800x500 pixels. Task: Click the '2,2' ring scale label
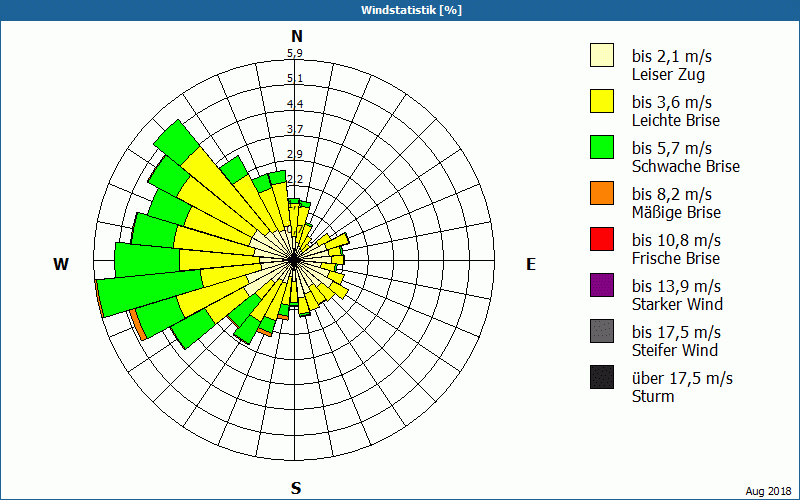295,179
